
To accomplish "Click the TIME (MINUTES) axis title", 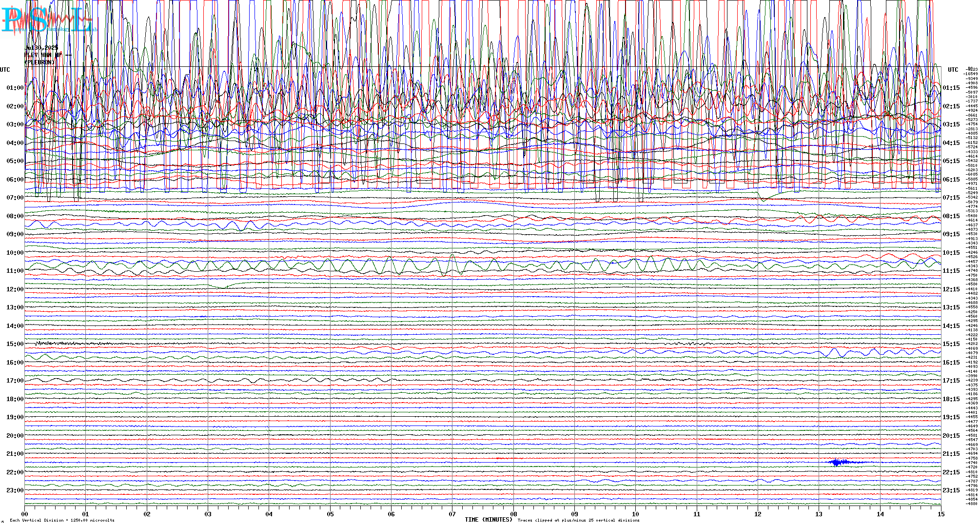I will pos(489,520).
